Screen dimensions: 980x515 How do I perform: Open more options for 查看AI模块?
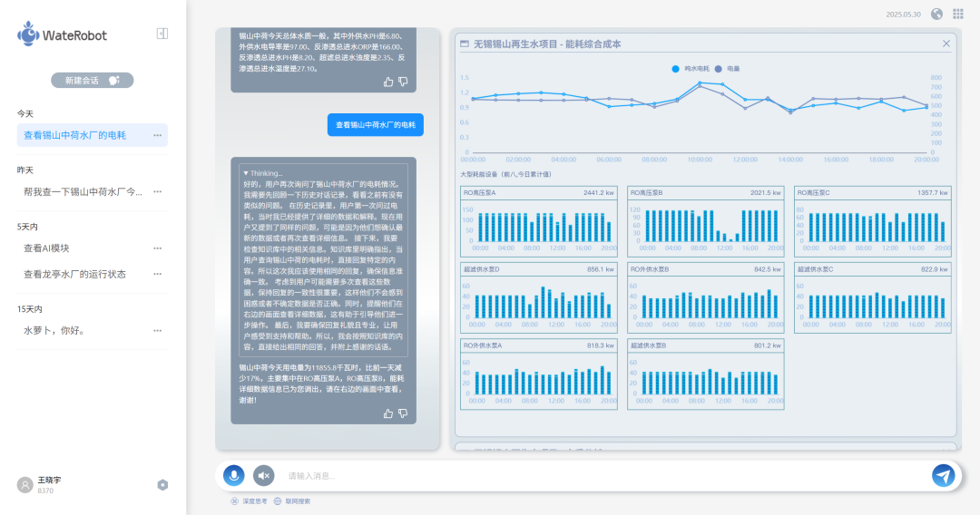pos(158,248)
